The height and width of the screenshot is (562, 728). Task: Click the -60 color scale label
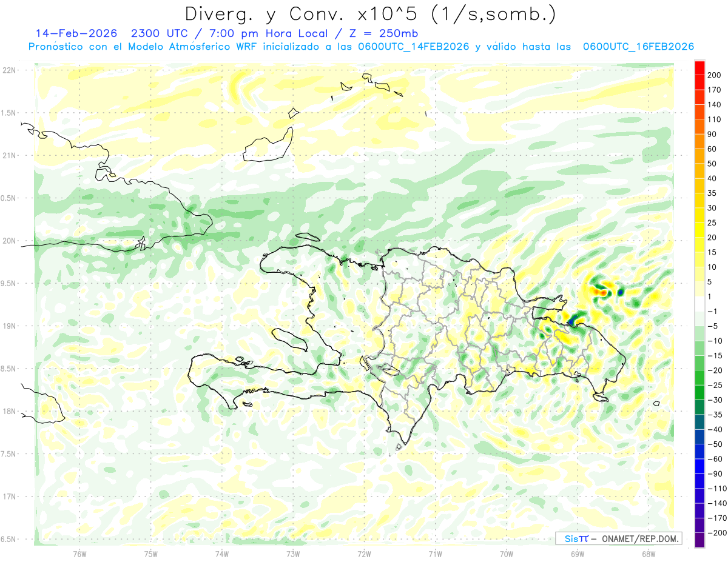tap(715, 459)
